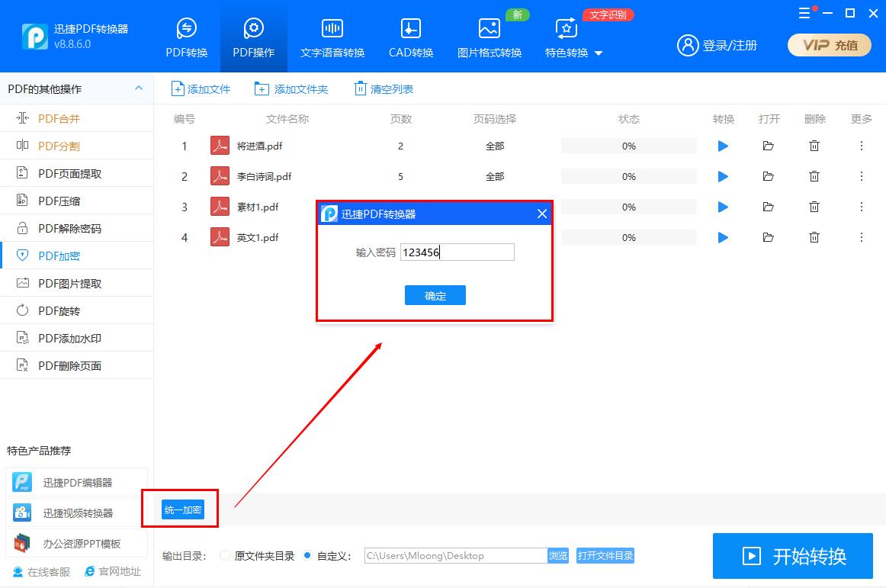The width and height of the screenshot is (886, 588).
Task: Select the 原文件夹目录 radio option
Action: coord(225,556)
